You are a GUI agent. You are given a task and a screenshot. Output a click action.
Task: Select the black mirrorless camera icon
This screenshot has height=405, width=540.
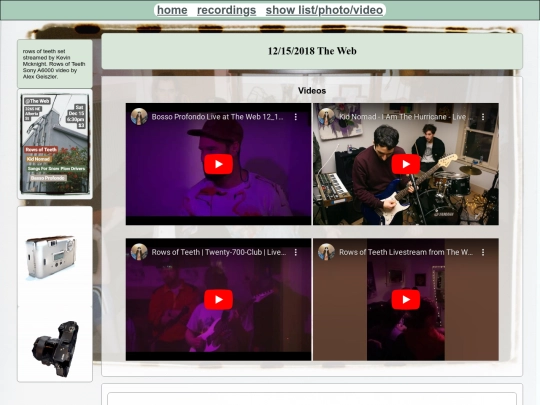click(55, 349)
